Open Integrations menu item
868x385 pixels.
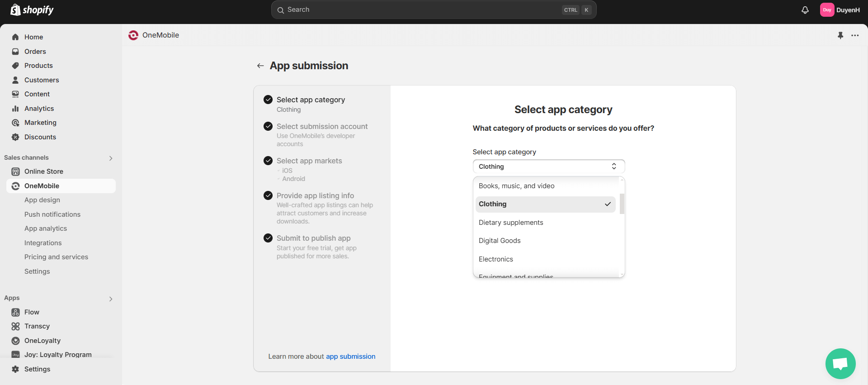click(x=43, y=243)
